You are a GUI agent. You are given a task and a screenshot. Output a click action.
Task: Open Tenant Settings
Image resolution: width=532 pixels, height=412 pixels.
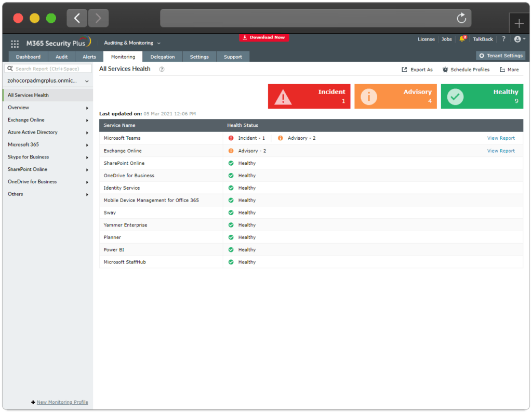[x=501, y=56]
